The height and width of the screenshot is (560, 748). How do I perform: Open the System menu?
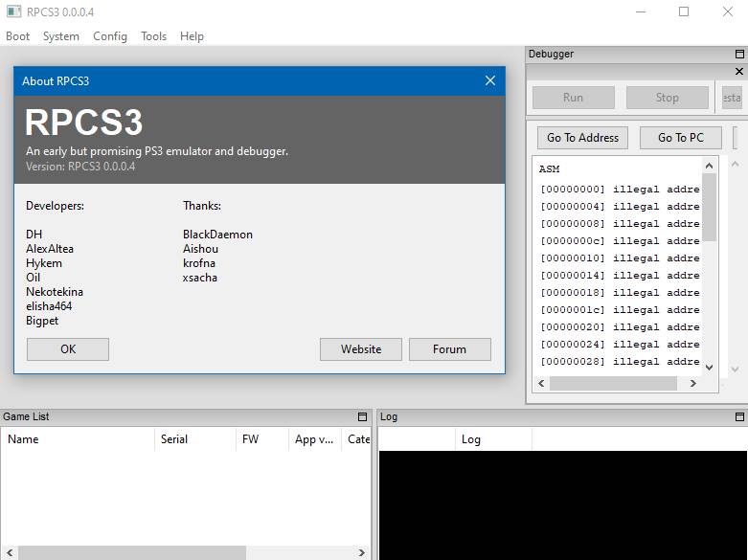(x=61, y=36)
